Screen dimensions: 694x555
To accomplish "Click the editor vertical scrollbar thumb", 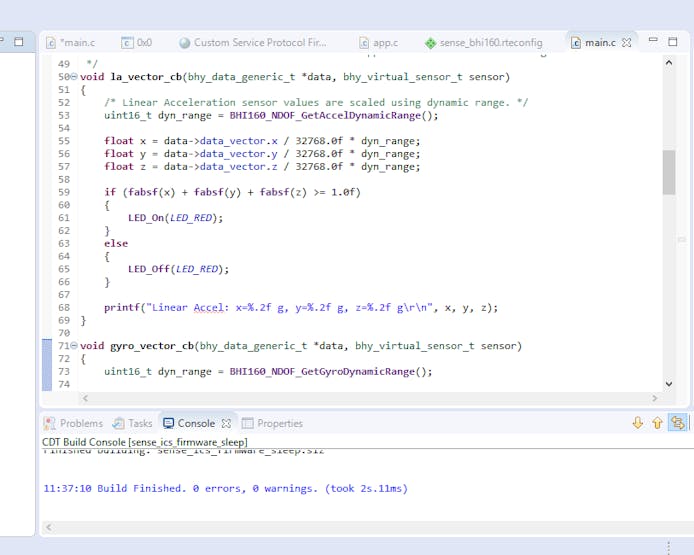I will click(x=669, y=172).
